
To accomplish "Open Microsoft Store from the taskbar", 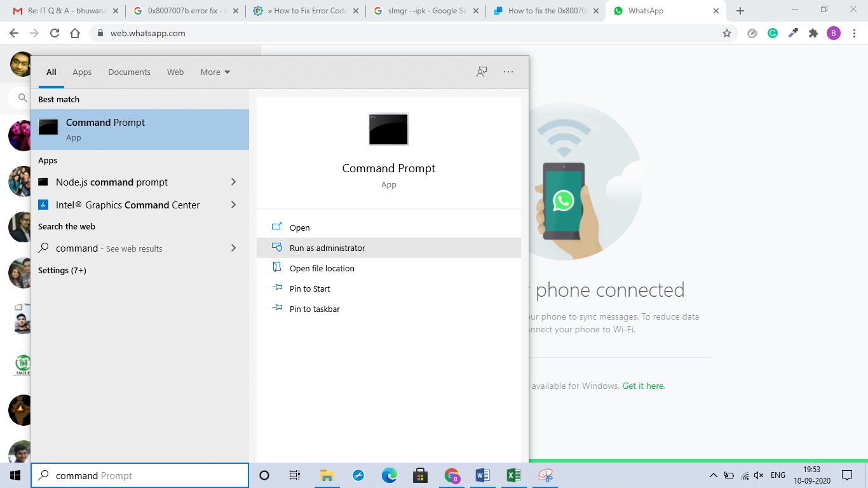I will pyautogui.click(x=420, y=475).
